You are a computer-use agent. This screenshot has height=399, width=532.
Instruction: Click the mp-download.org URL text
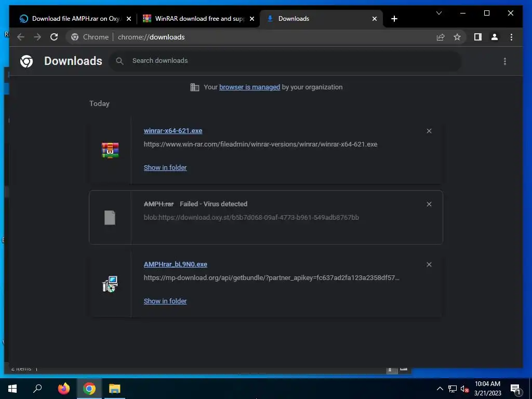pyautogui.click(x=271, y=278)
